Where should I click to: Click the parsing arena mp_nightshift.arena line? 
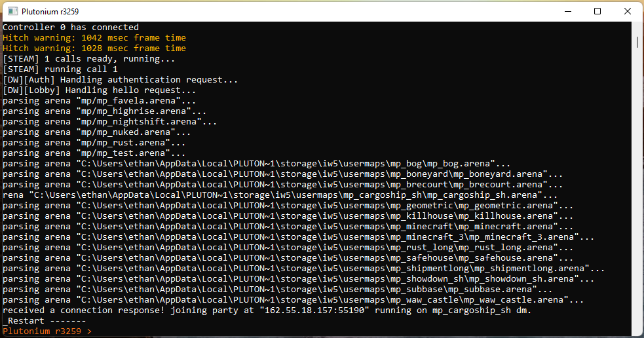tap(109, 122)
